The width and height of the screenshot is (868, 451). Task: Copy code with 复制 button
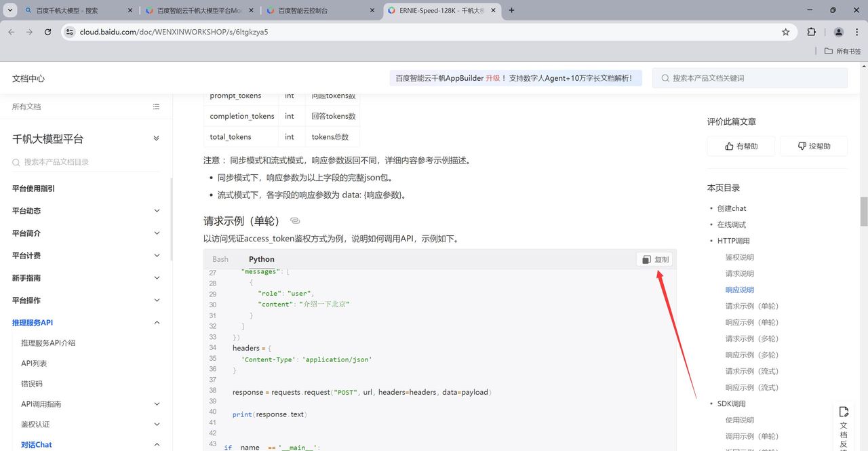click(x=655, y=259)
